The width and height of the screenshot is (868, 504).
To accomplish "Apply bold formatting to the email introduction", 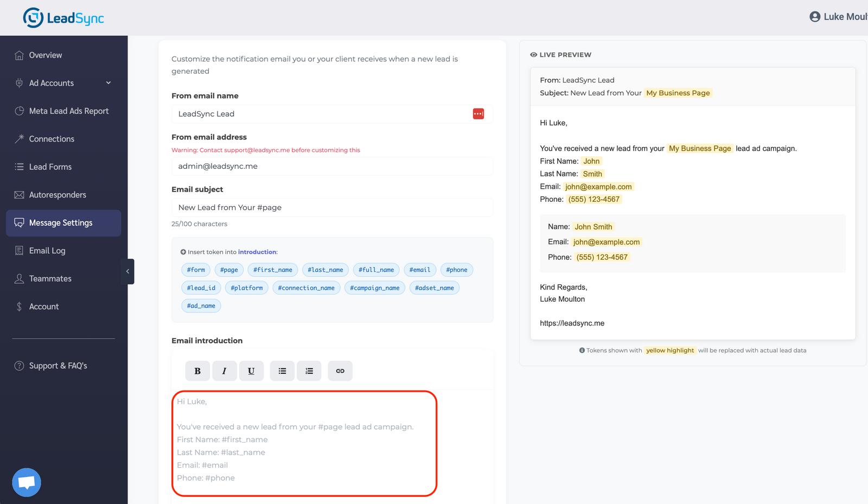I will tap(197, 371).
